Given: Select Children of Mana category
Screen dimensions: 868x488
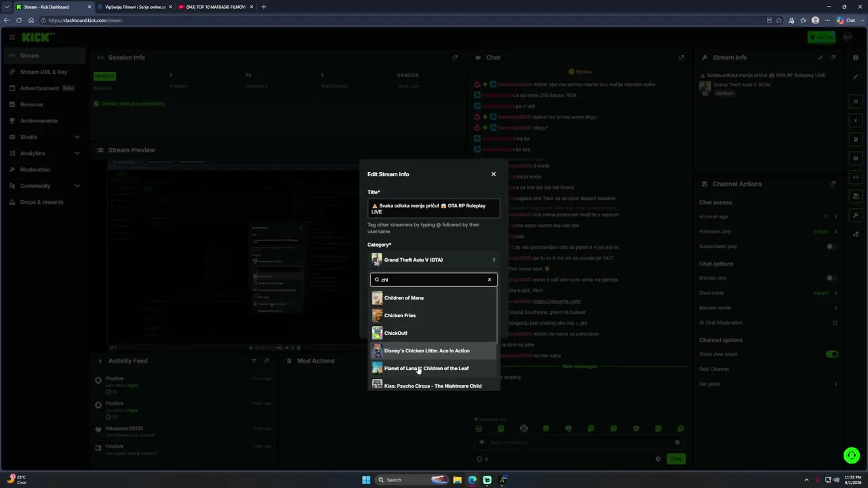Looking at the screenshot, I should (433, 298).
